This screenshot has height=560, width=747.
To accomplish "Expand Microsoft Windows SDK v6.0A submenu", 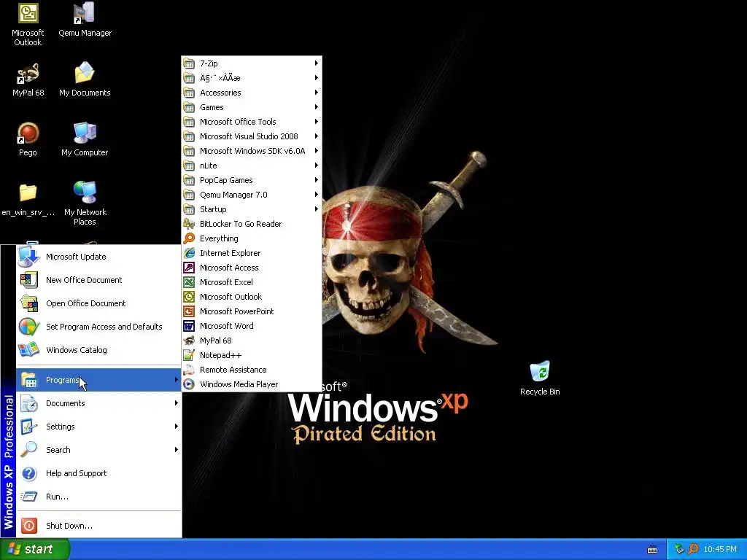I will click(x=252, y=151).
